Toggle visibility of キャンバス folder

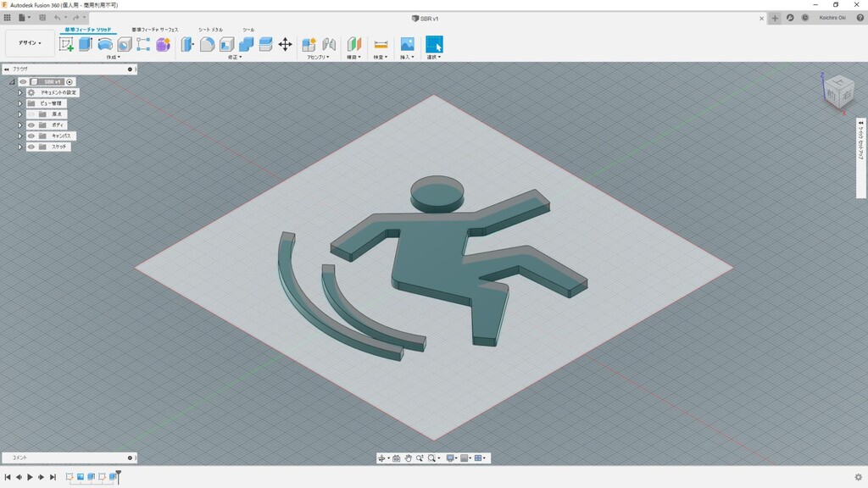pos(31,136)
